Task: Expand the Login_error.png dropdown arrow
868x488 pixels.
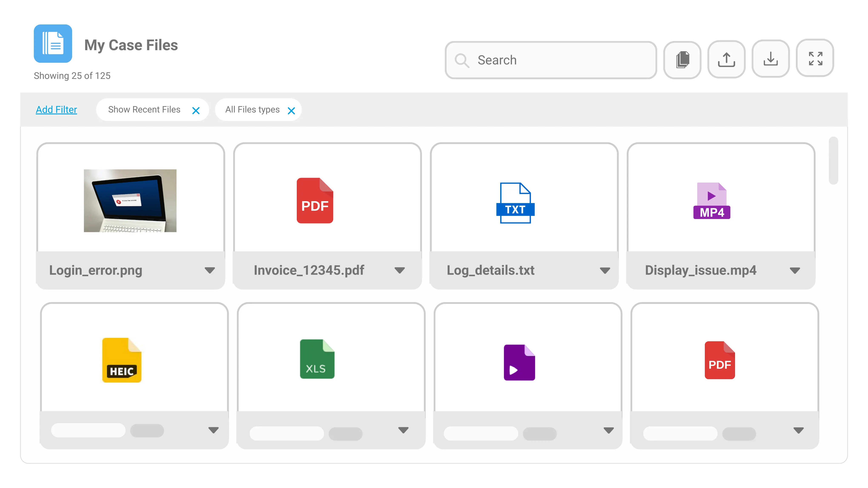Action: point(210,270)
